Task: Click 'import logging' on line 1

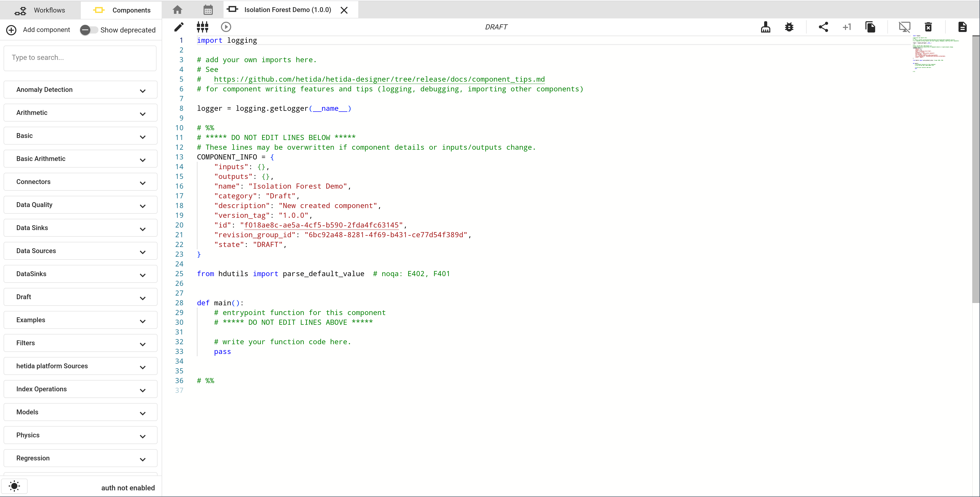Action: [227, 40]
